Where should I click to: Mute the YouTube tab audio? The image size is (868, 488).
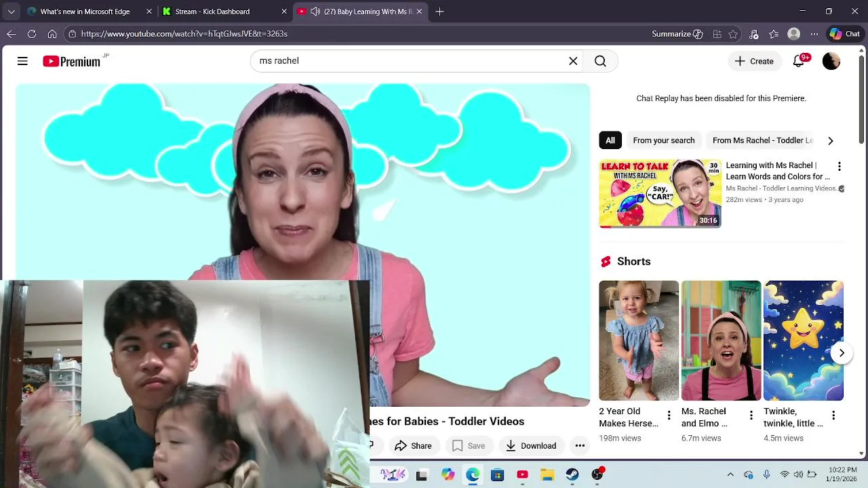[315, 12]
